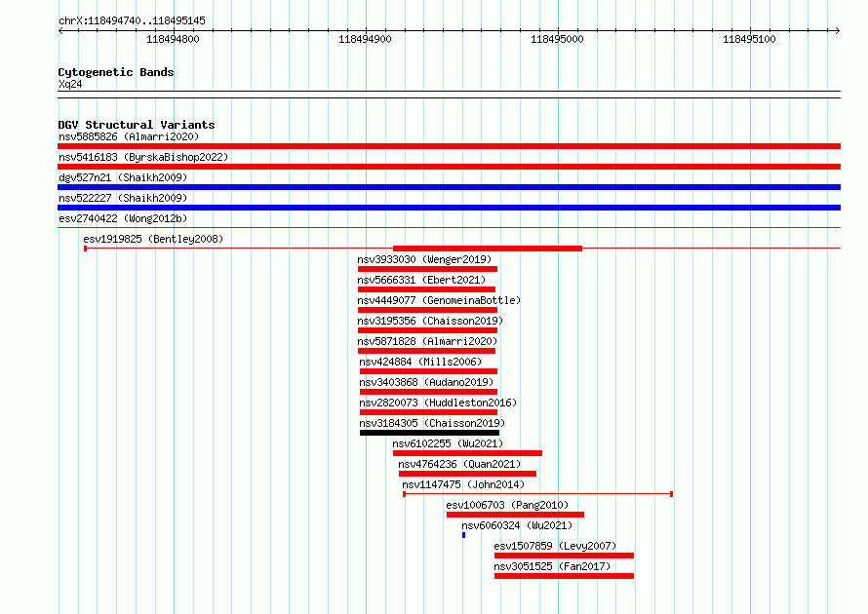Click the red bar under nsv4764236
This screenshot has height=614, width=868.
click(467, 474)
